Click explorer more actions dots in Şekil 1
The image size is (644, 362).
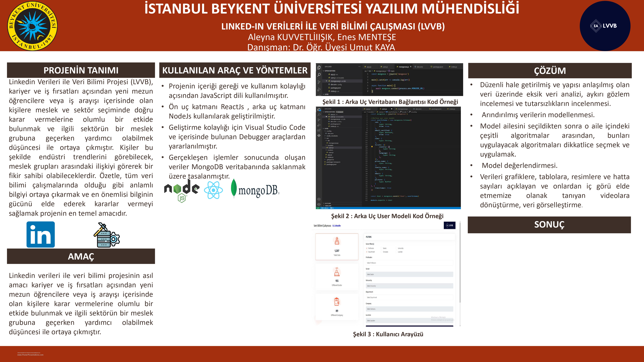(360, 67)
